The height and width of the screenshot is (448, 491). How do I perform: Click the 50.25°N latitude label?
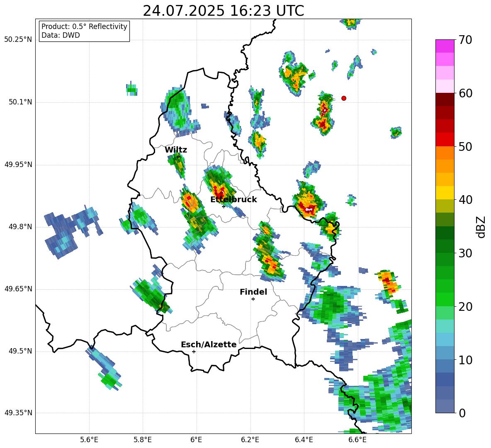[18, 40]
